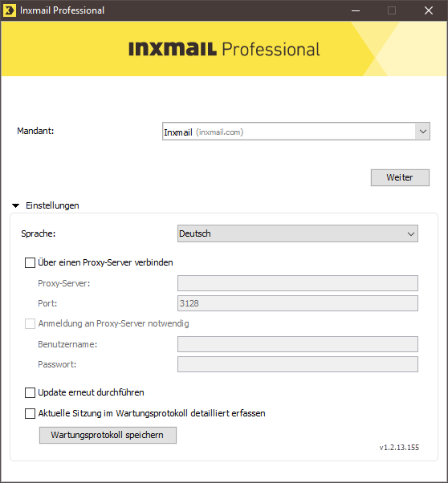Click the Einstellungen section label
The image size is (448, 483).
(x=52, y=205)
